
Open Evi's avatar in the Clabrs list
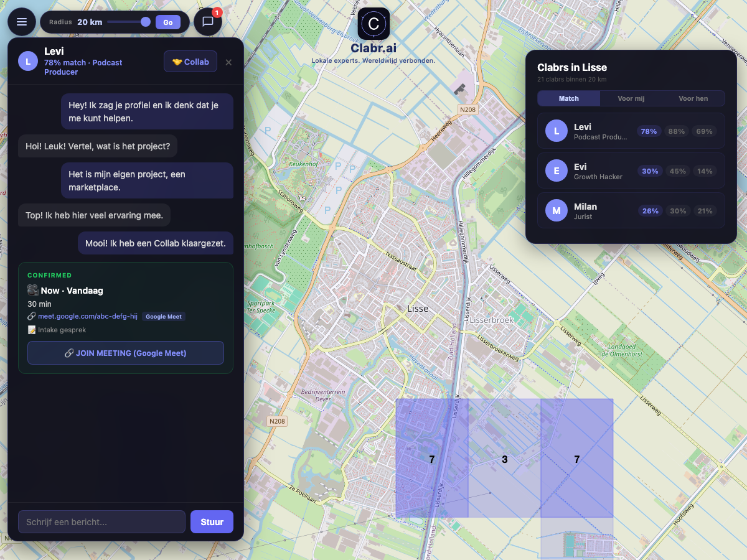tap(556, 170)
